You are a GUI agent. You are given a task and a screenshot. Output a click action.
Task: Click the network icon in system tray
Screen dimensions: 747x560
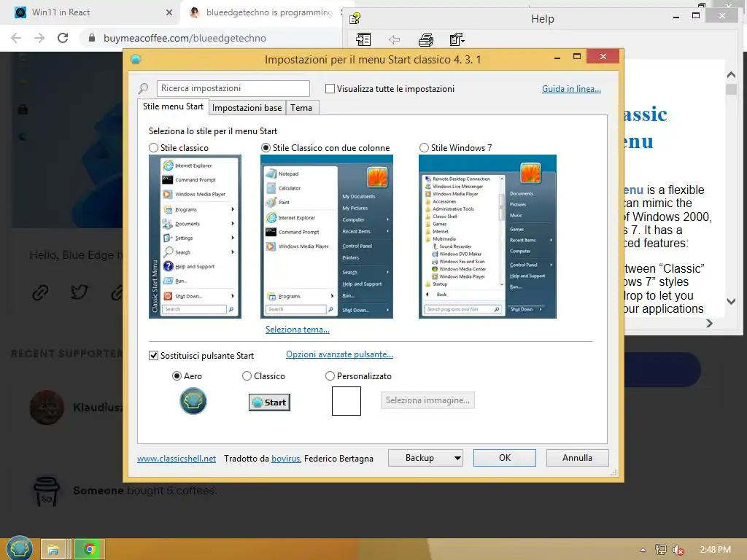tap(660, 550)
